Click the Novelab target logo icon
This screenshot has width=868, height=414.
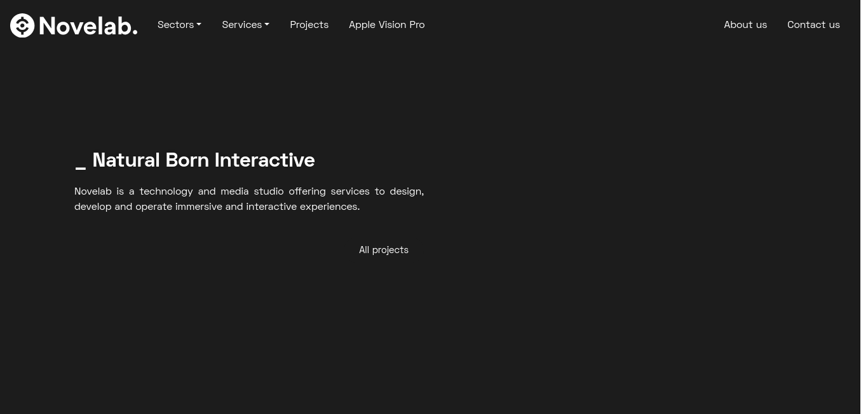22,25
